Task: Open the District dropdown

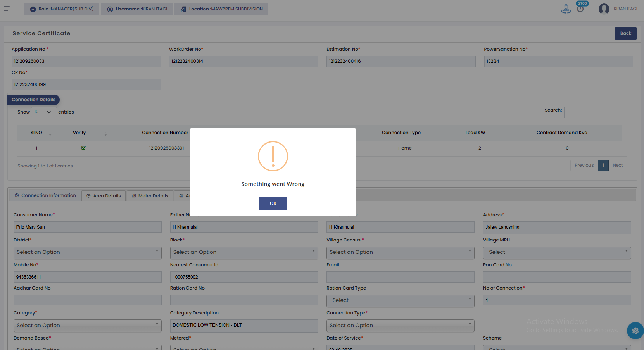Action: [x=87, y=252]
